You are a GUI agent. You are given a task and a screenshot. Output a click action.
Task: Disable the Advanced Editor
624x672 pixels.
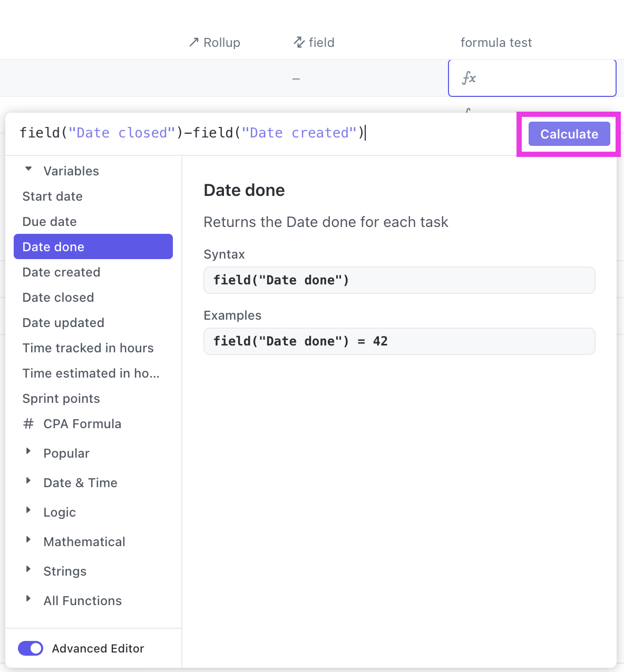pos(30,648)
